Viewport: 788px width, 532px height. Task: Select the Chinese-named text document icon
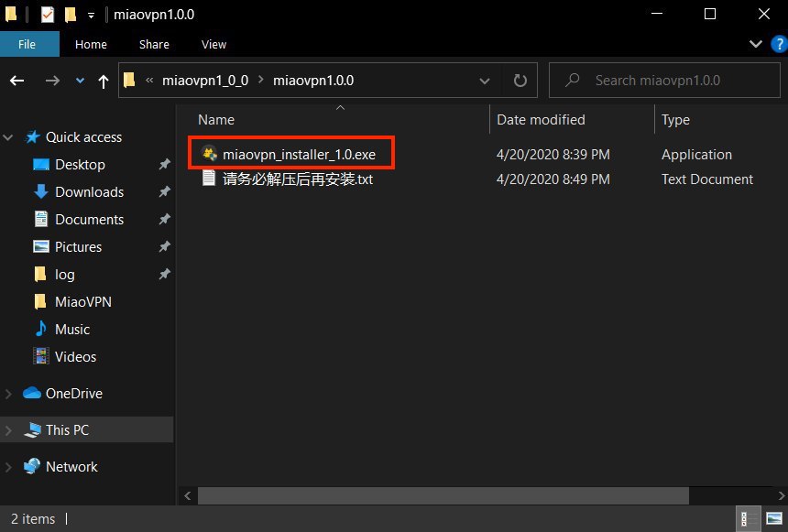[x=210, y=179]
